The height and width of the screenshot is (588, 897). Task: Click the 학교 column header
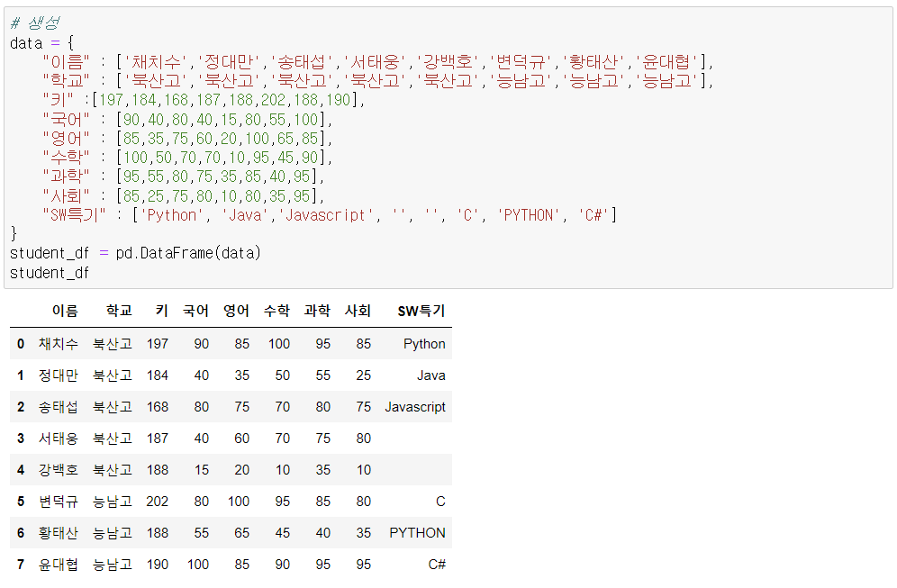coord(119,312)
